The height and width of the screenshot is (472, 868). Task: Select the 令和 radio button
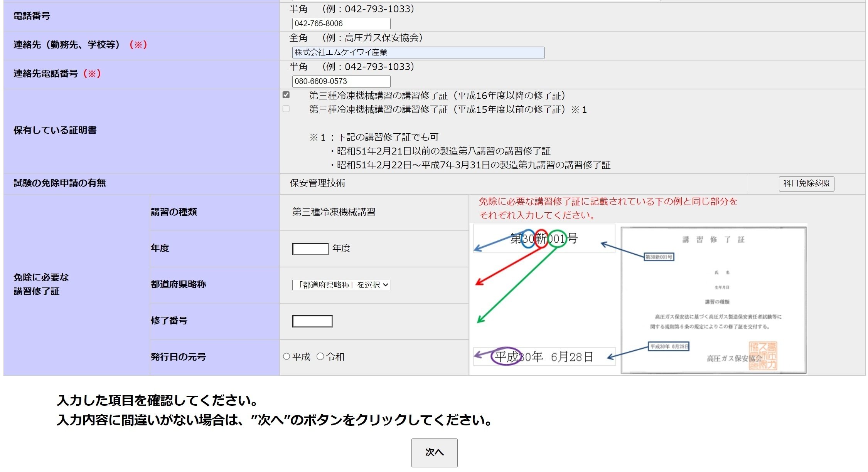pyautogui.click(x=320, y=356)
